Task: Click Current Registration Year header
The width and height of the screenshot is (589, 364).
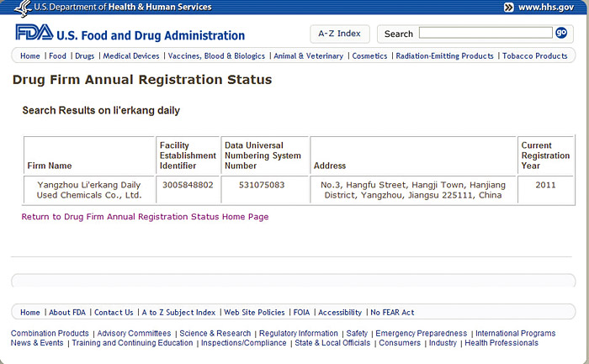Action: tap(545, 156)
